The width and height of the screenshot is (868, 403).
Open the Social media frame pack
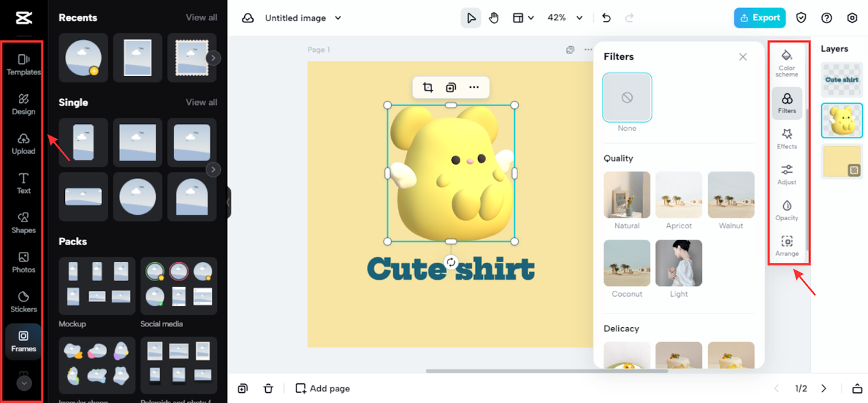coord(179,286)
